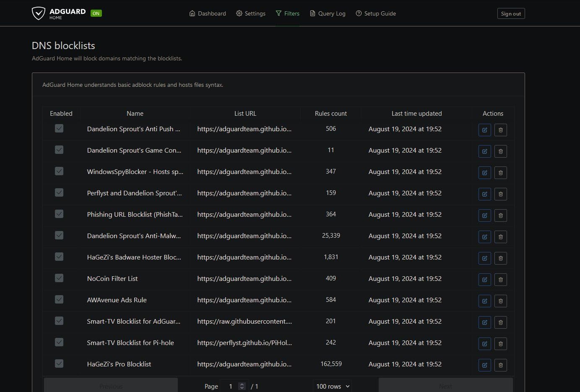This screenshot has height=392, width=580.
Task: Edit the Perflyst and Dandelion Sprout's list
Action: [484, 194]
